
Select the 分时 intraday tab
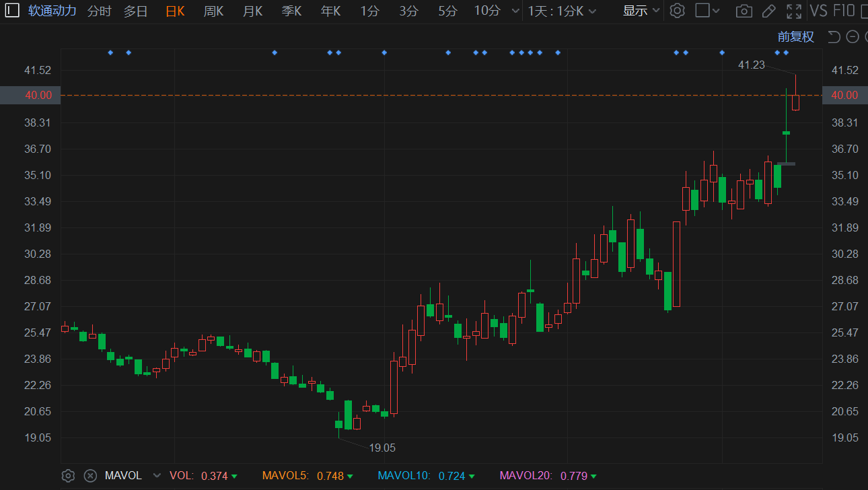100,11
